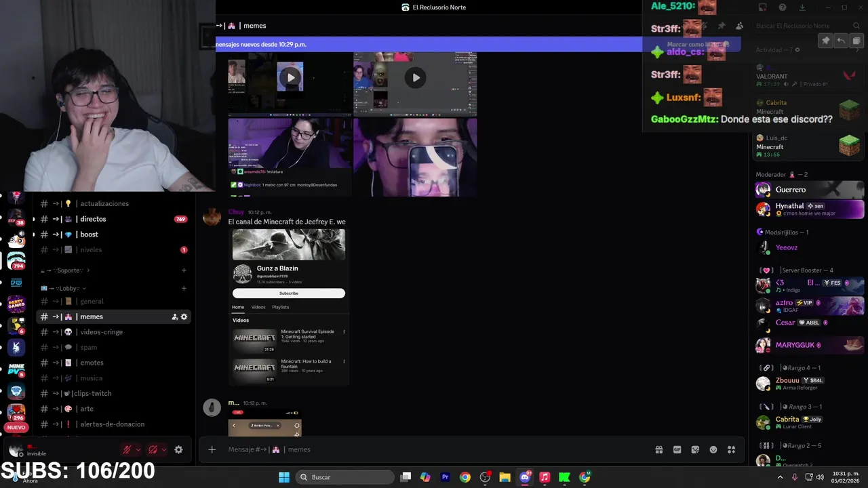The width and height of the screenshot is (868, 488).
Task: Click invite people icon on memes channel
Action: (x=174, y=317)
